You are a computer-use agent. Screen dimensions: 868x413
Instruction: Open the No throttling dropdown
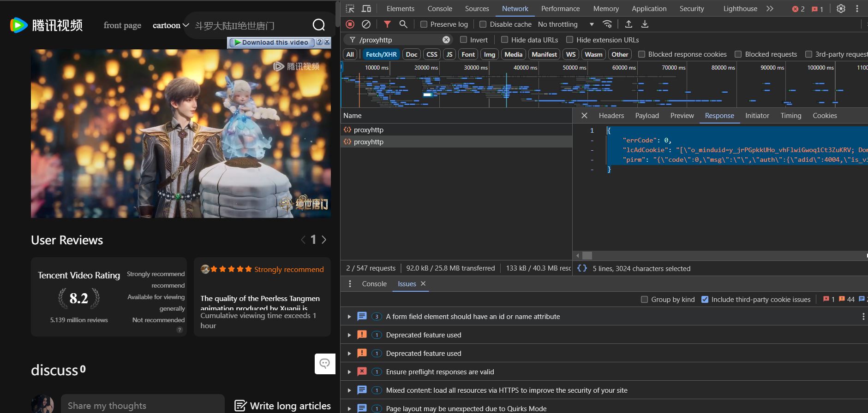566,24
